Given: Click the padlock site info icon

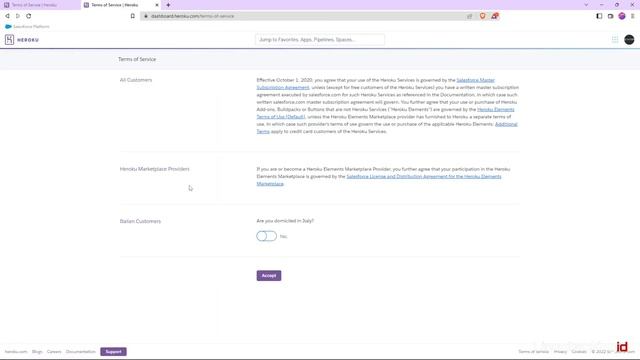Looking at the screenshot, I should [146, 16].
